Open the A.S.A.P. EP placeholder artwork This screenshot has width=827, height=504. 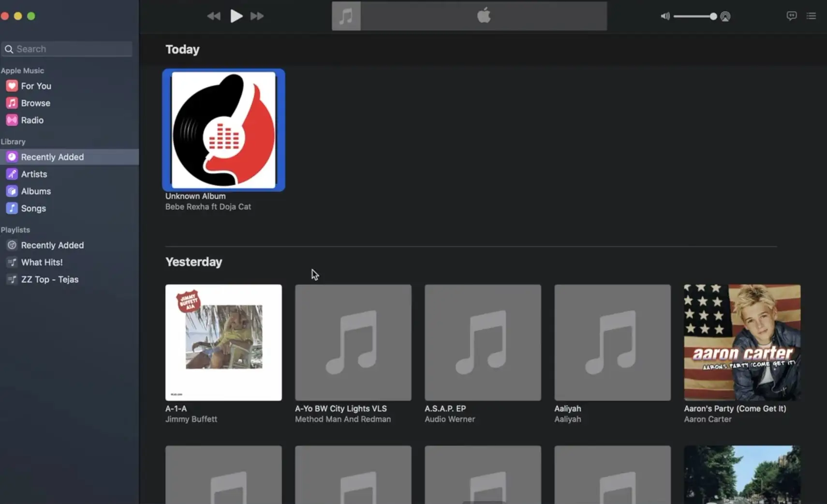point(483,343)
